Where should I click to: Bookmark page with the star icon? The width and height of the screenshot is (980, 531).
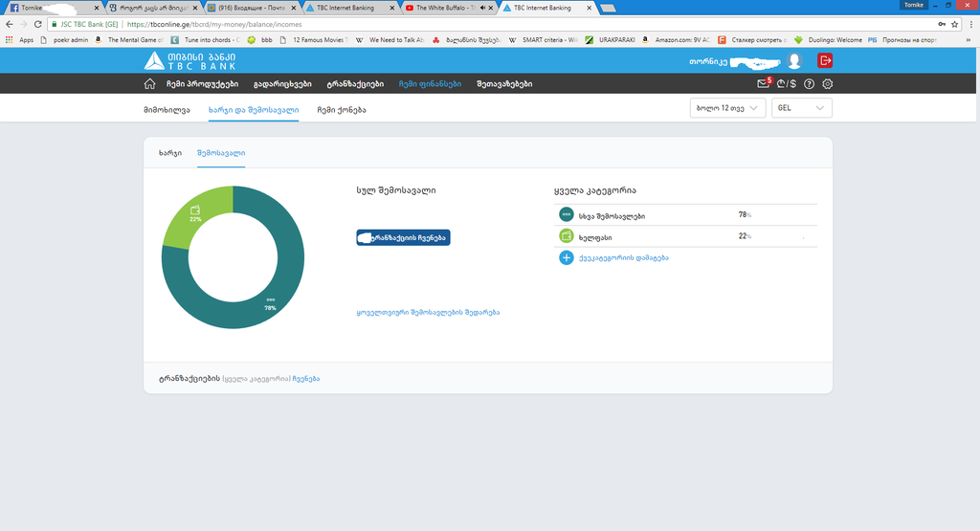click(x=954, y=24)
